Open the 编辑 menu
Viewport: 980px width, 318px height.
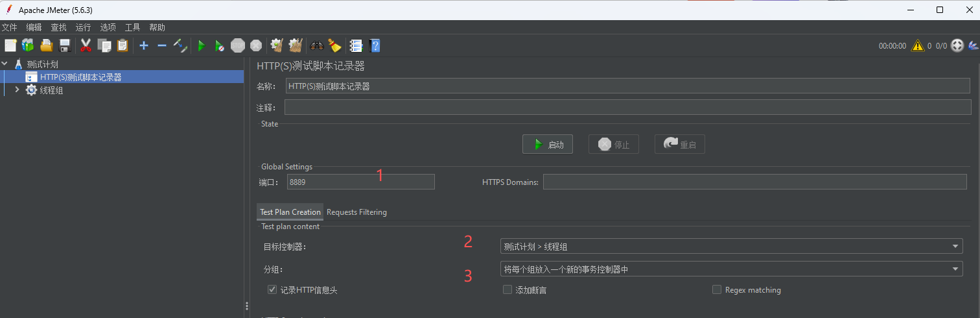coord(34,27)
